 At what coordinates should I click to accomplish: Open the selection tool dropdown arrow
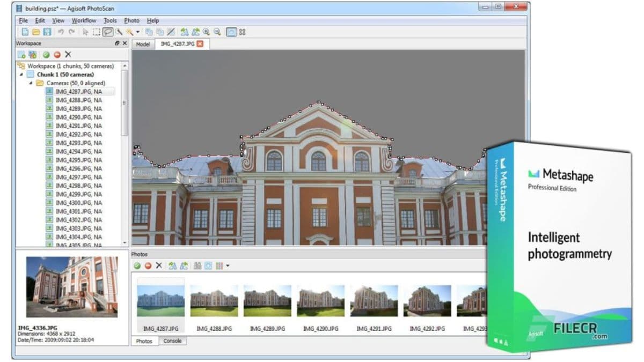[x=138, y=32]
